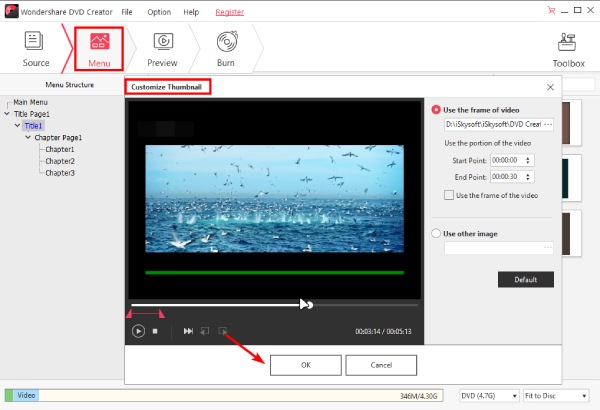Go to the Source step
Screen dimensions: 600x410
(x=34, y=48)
